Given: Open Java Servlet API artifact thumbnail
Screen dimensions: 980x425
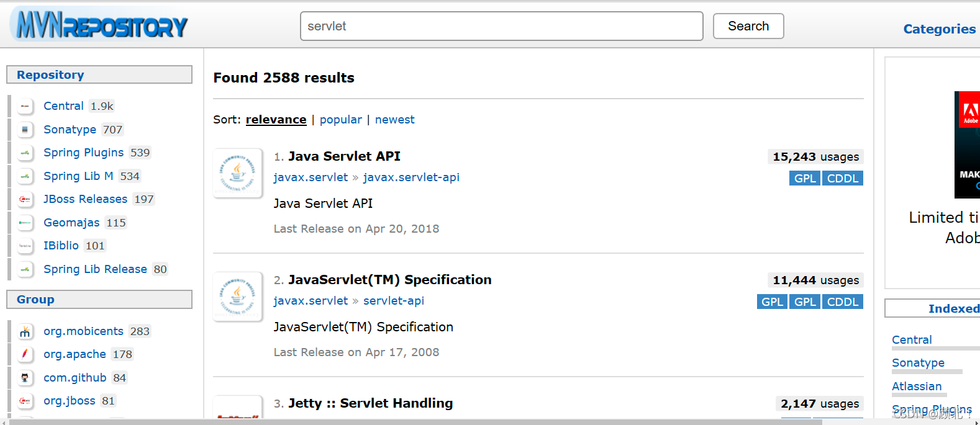Looking at the screenshot, I should click(238, 173).
